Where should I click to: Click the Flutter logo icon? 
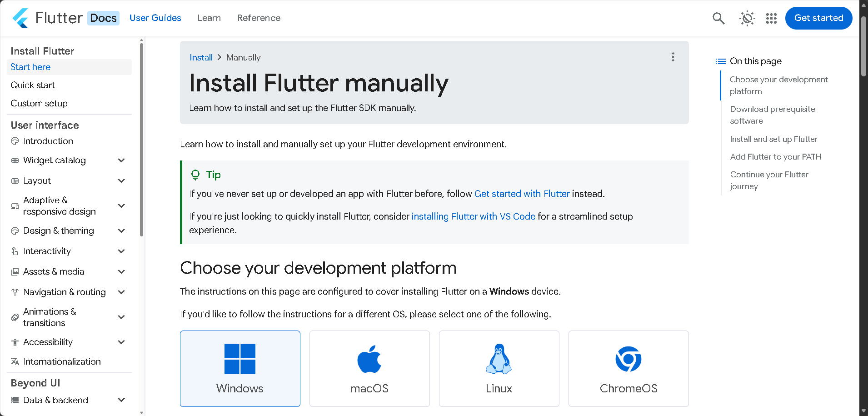pyautogui.click(x=21, y=18)
